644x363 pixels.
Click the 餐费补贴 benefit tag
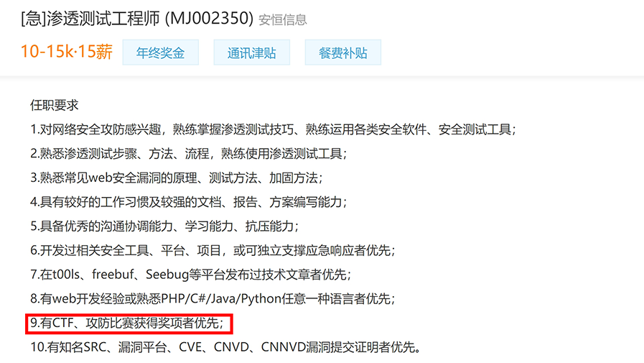pos(343,52)
